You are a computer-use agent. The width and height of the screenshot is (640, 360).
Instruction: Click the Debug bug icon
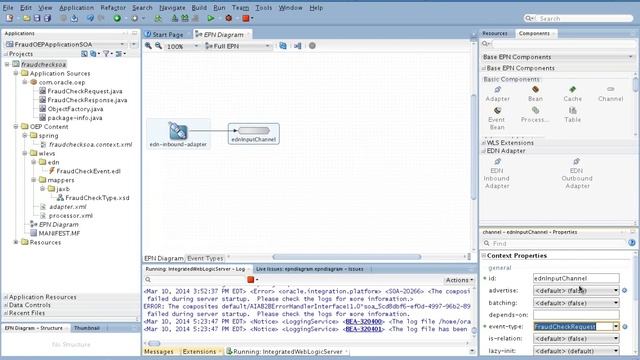click(x=229, y=18)
